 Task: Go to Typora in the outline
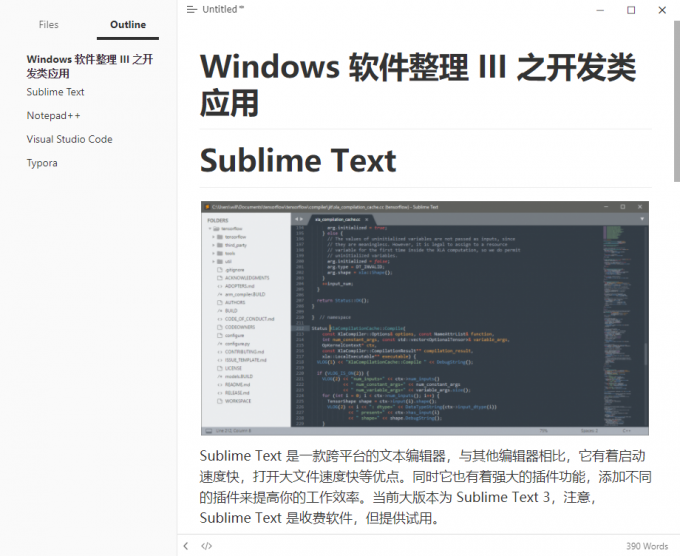(x=42, y=163)
